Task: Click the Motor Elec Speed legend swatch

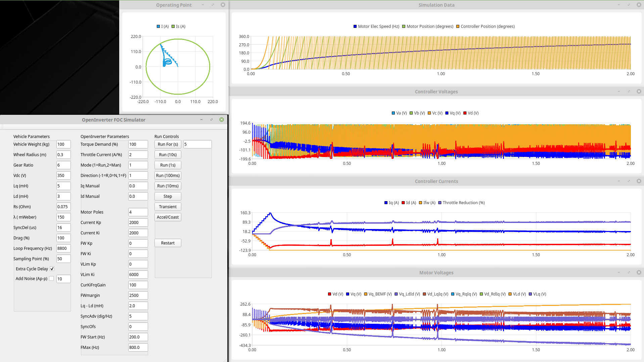Action: point(355,27)
